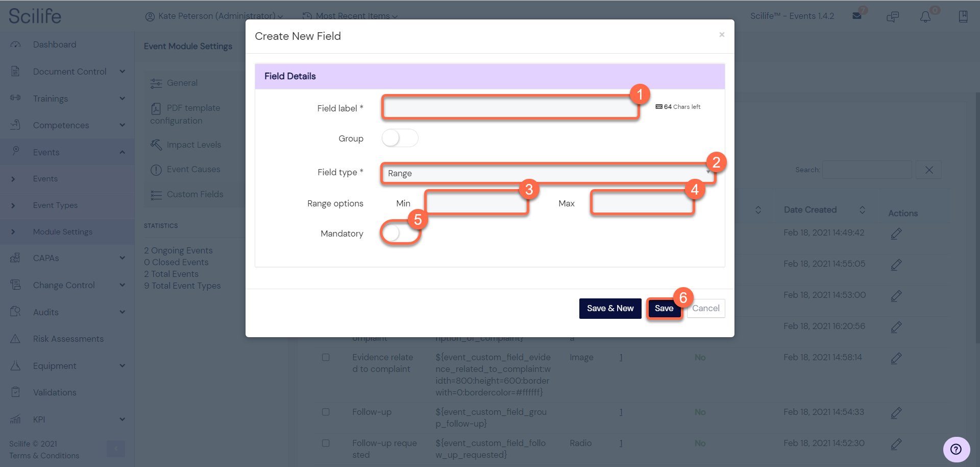Collapse the Events menu chevron
980x467 pixels.
(122, 152)
